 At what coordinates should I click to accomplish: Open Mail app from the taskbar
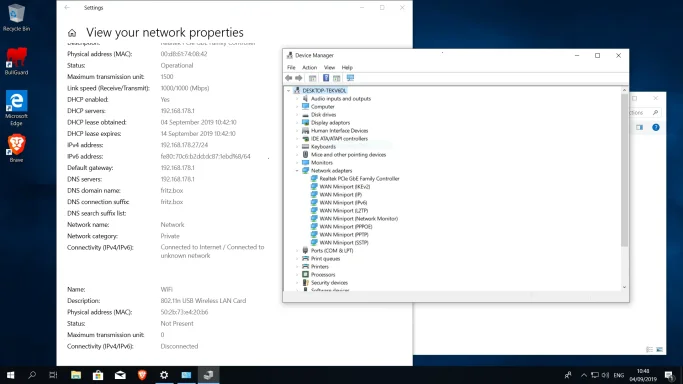120,375
